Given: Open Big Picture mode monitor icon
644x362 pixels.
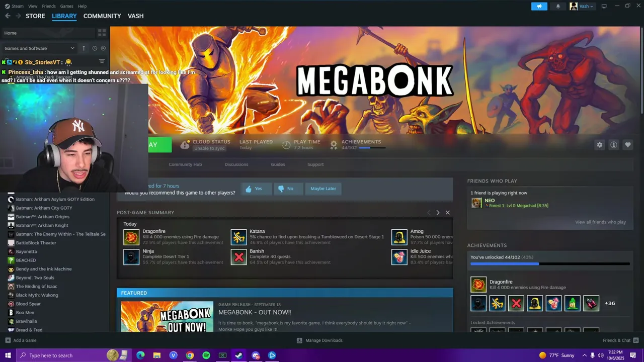Looking at the screenshot, I should coord(604,6).
